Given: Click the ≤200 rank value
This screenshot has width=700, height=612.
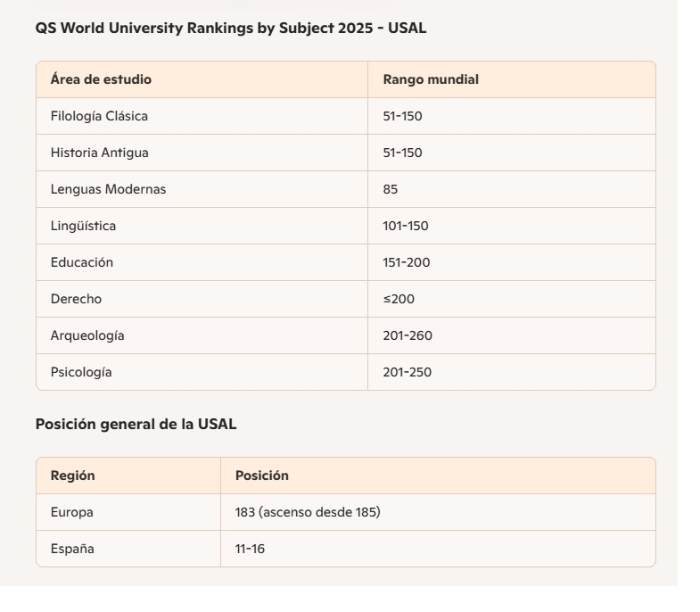Looking at the screenshot, I should (399, 299).
